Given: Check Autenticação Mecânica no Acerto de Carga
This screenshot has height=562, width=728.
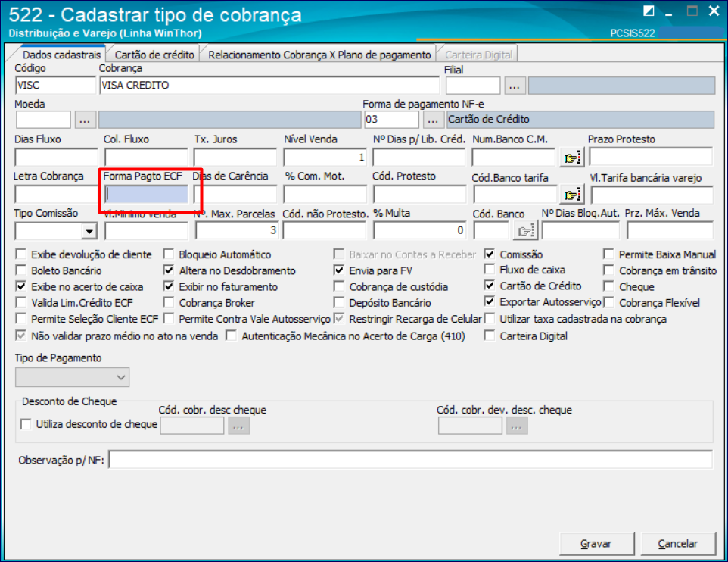Looking at the screenshot, I should (231, 336).
